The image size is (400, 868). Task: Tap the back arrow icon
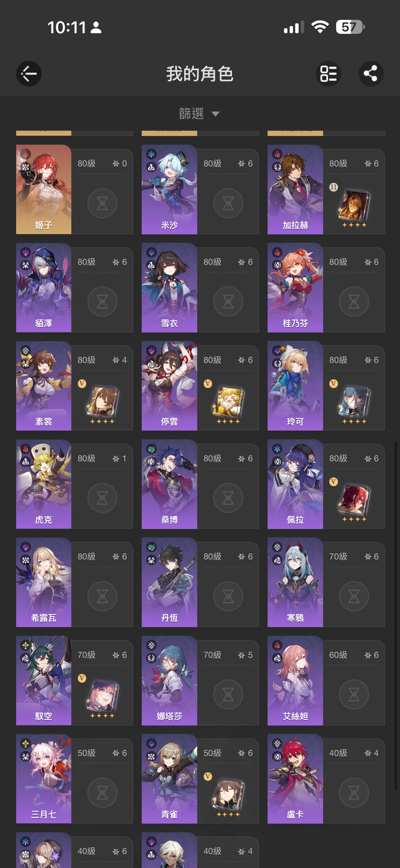(29, 74)
